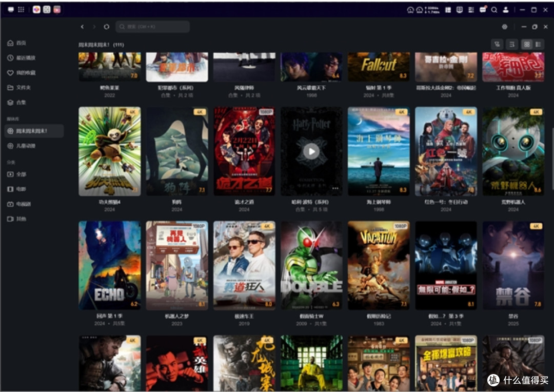Open the user account icon in top bar
554x392 pixels.
(x=506, y=10)
